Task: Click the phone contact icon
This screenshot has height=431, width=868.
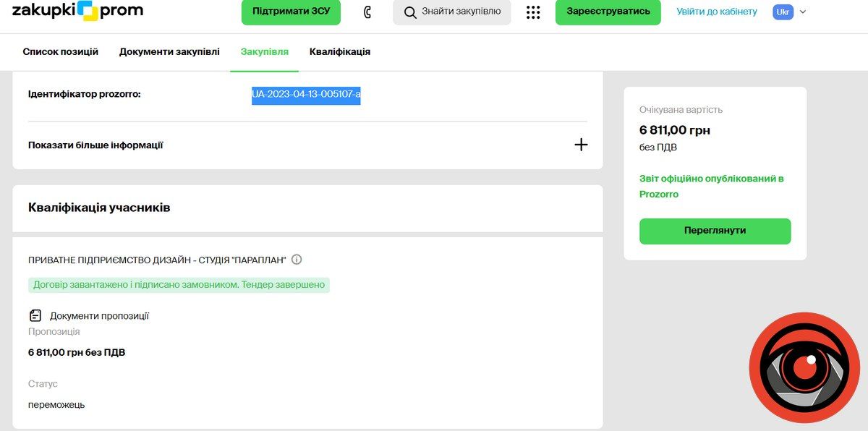Action: 367,12
